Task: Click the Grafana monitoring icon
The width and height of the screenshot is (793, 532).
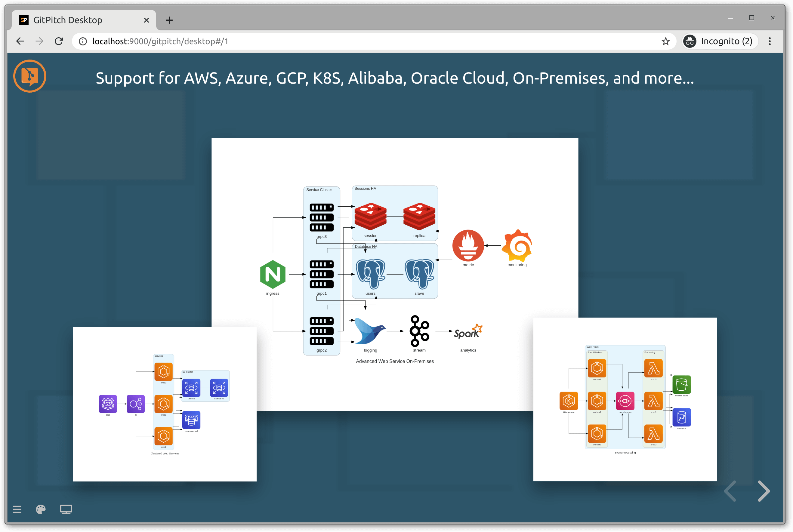Action: pyautogui.click(x=517, y=245)
